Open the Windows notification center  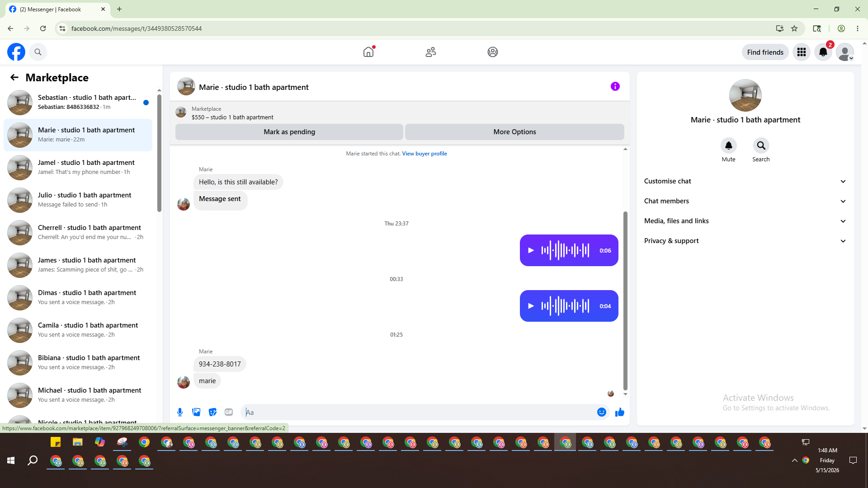[853, 460]
